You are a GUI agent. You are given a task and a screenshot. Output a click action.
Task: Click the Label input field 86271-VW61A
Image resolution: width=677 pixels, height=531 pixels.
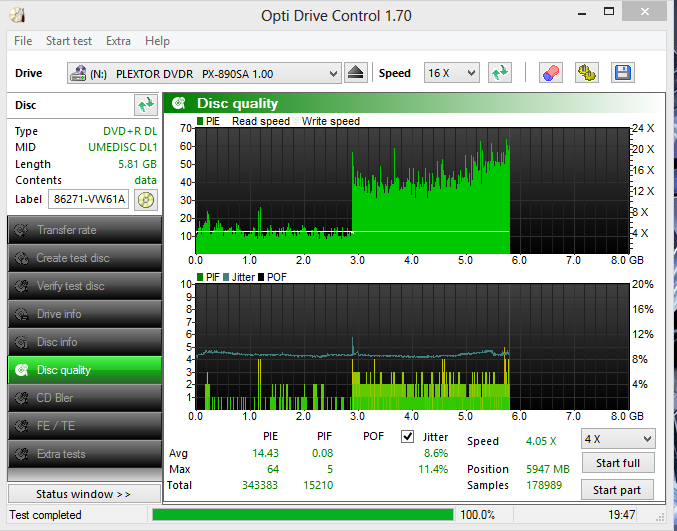point(89,199)
